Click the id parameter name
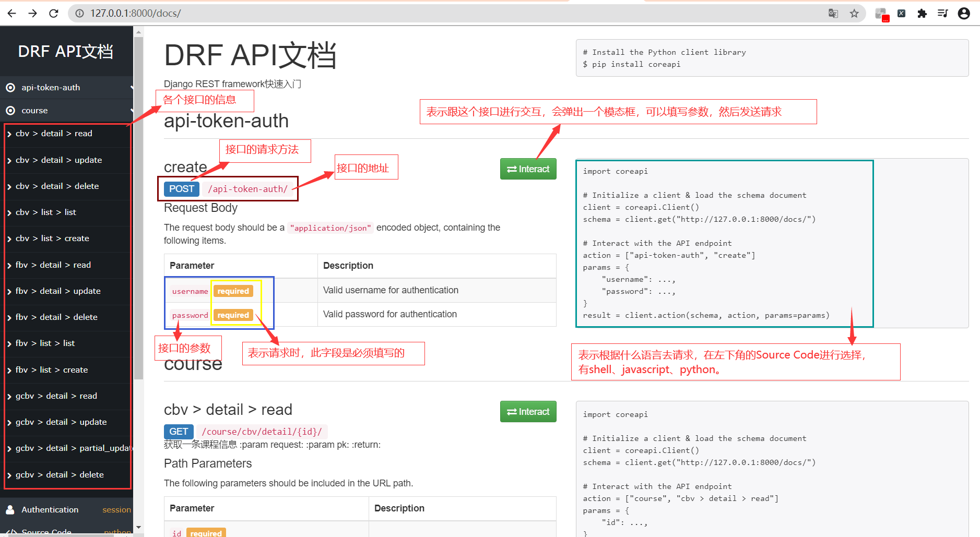The height and width of the screenshot is (537, 980). (176, 533)
